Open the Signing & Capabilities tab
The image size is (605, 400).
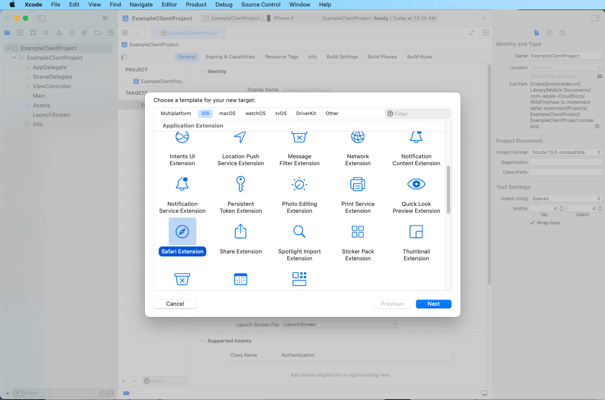tap(230, 57)
